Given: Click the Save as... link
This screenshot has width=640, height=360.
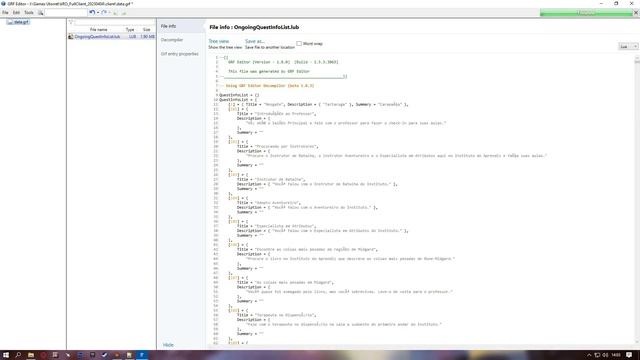Looking at the screenshot, I should tap(255, 41).
